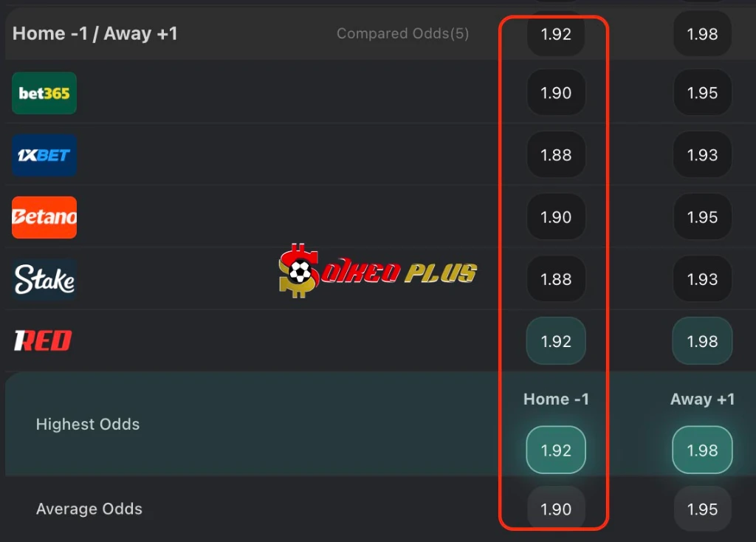The height and width of the screenshot is (542, 756).
Task: Tap RED highlighted Home -1 odds 1.92
Action: pos(556,341)
